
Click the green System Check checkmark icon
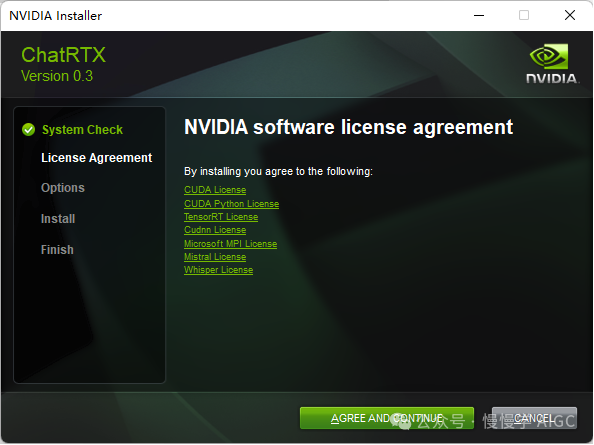[x=28, y=130]
